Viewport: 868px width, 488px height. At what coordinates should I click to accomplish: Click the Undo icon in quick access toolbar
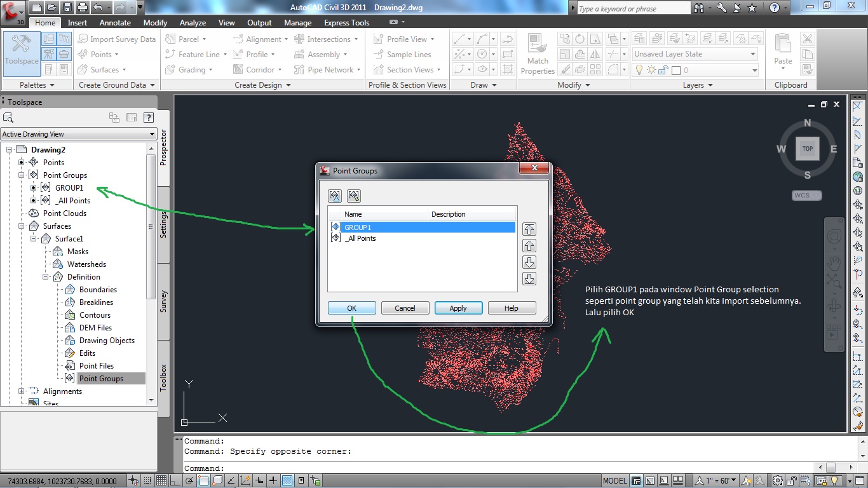click(x=98, y=8)
